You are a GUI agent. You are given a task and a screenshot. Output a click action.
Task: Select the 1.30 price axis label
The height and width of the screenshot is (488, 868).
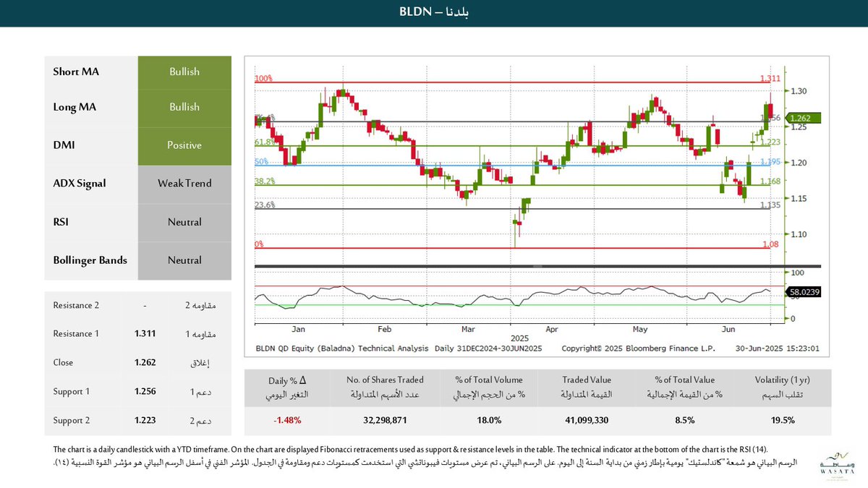[x=799, y=91]
